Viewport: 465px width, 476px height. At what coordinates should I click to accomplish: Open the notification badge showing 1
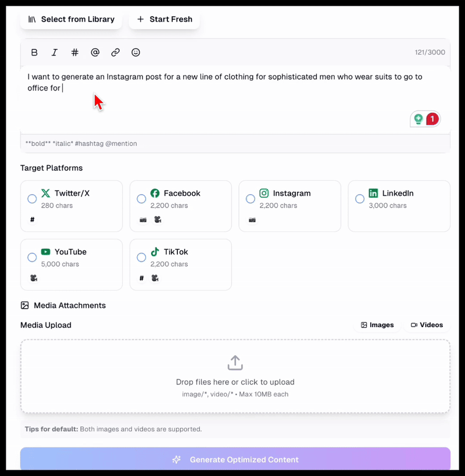pyautogui.click(x=432, y=118)
